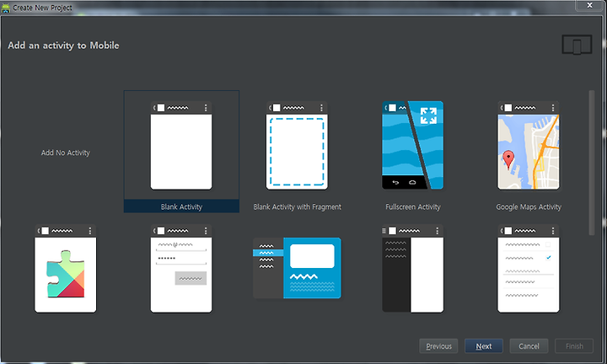The width and height of the screenshot is (607, 364).
Task: Pick the Master/Detail Flow template thumbnail
Action: [x=297, y=268]
